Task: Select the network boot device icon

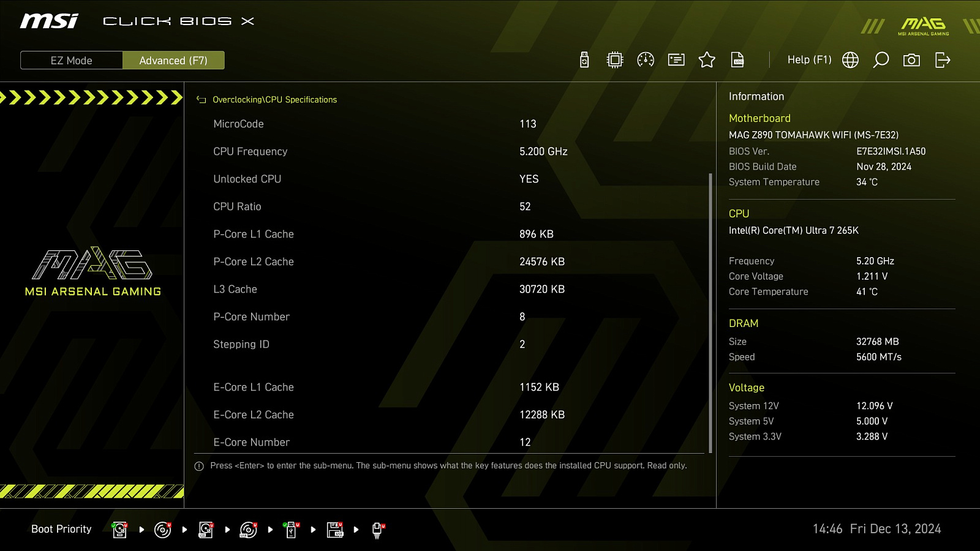Action: click(378, 530)
